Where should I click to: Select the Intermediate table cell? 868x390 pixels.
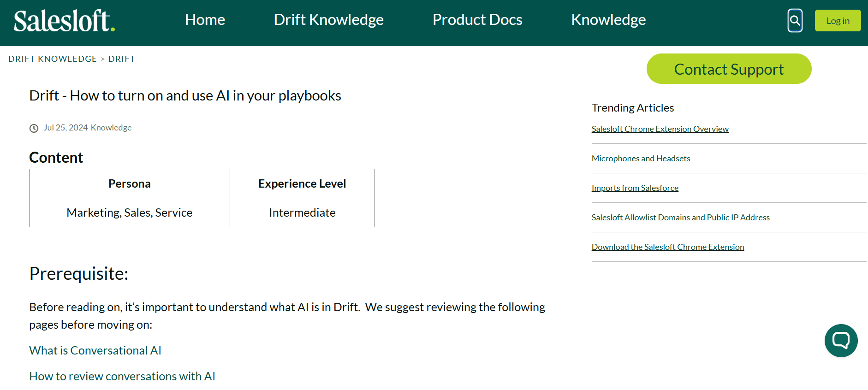[x=302, y=213]
